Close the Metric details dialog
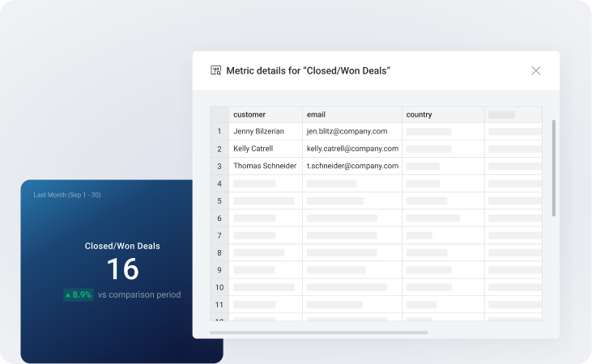Viewport: 592px width, 364px height. tap(535, 70)
